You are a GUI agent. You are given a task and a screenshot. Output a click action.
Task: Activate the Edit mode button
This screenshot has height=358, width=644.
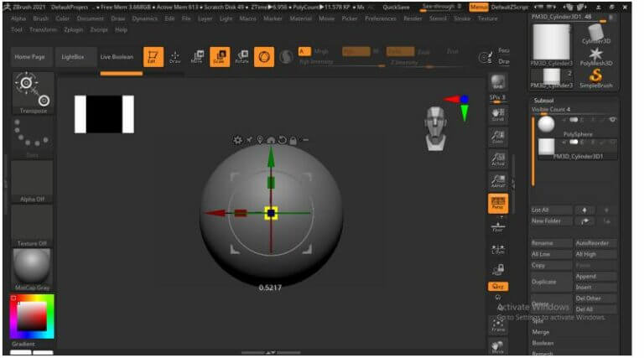click(x=153, y=57)
